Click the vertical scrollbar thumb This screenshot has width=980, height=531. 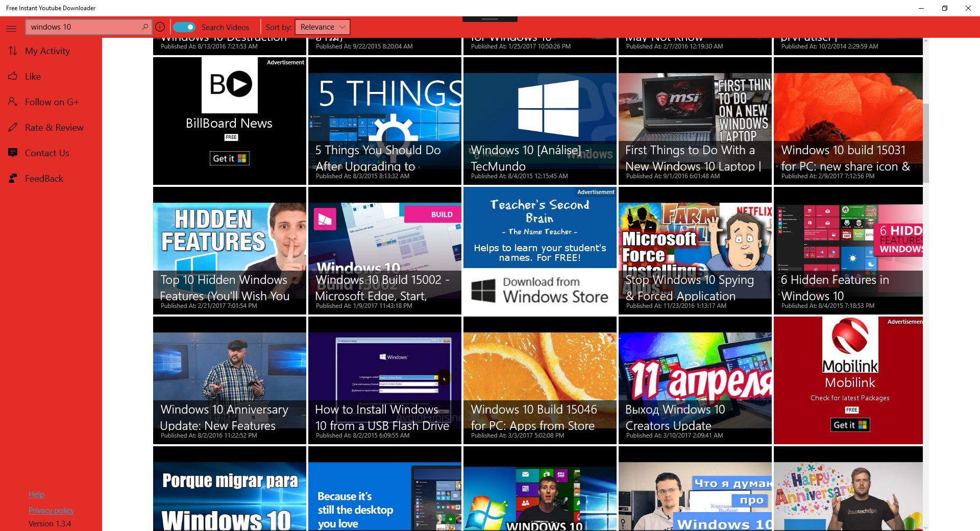(x=925, y=143)
